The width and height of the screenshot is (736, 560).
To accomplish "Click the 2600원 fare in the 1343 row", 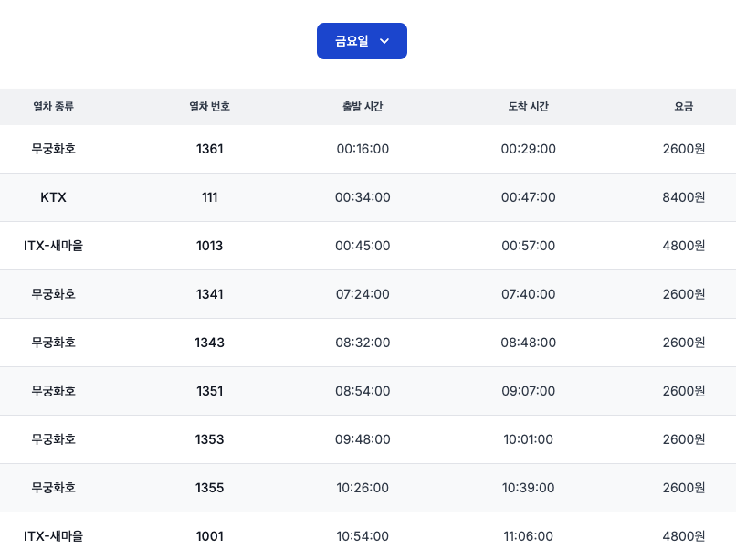I will point(684,343).
